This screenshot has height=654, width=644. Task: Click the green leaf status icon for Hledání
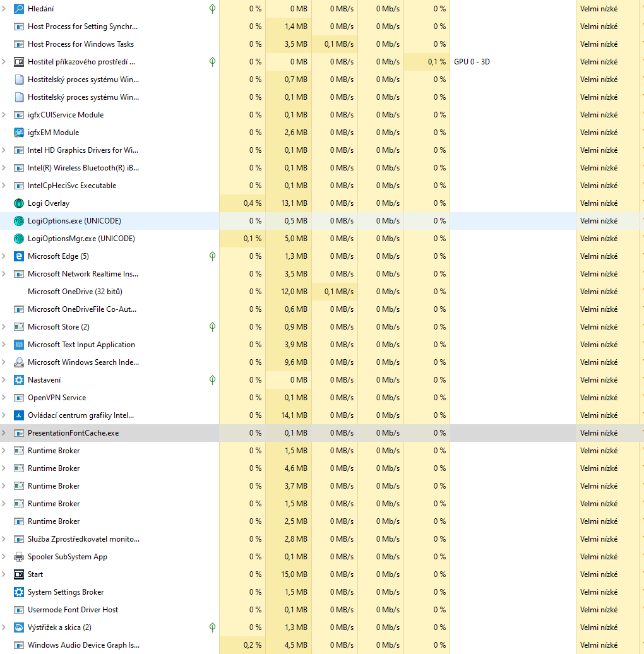212,9
